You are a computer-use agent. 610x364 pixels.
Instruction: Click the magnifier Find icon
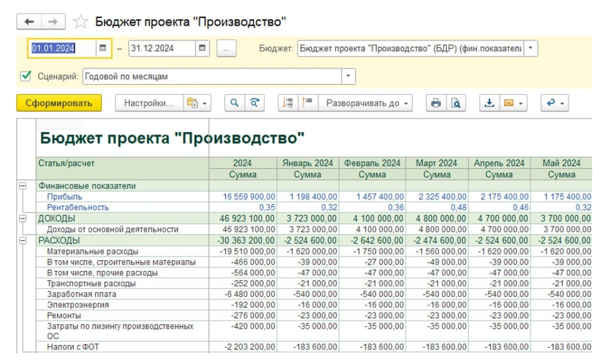point(235,103)
